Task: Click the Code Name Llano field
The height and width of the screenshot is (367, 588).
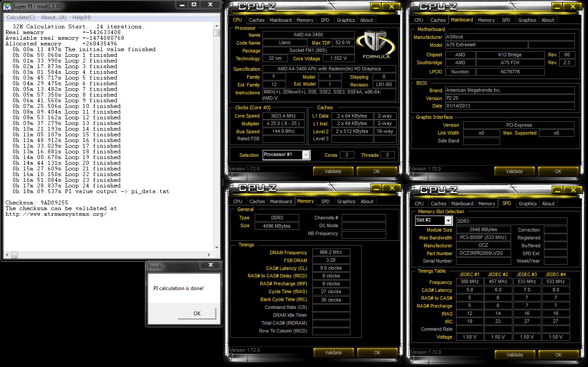Action: click(x=284, y=43)
